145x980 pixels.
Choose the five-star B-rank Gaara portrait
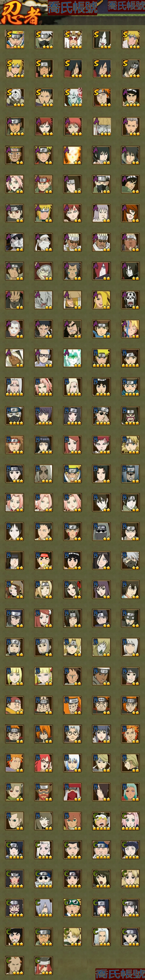101,444
